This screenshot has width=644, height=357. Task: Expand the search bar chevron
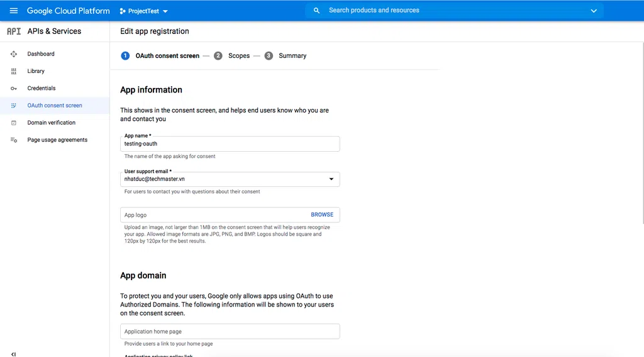tap(594, 11)
